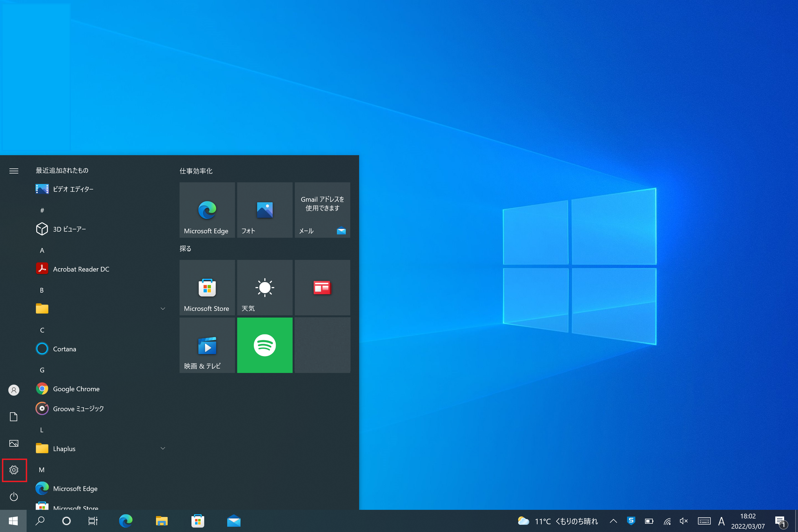Launch ビデオ エディター from recently added
The height and width of the screenshot is (532, 798).
(x=101, y=189)
